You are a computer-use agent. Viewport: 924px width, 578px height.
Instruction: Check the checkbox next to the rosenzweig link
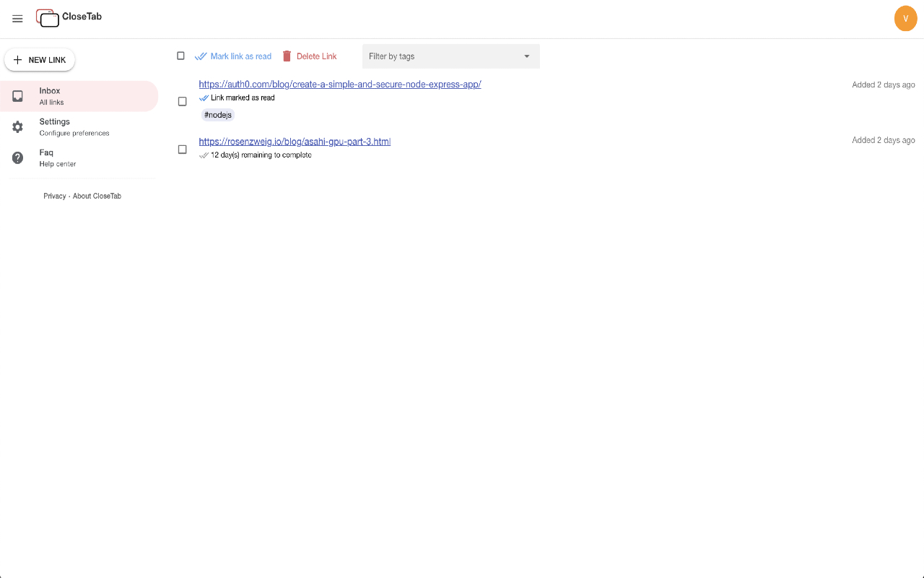tap(182, 150)
